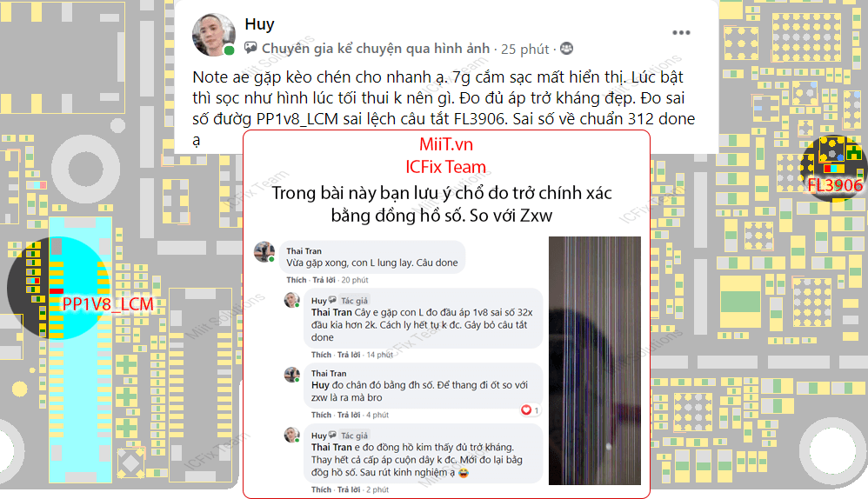Click the 25 phút post timestamp
This screenshot has height=499, width=868.
[x=524, y=50]
